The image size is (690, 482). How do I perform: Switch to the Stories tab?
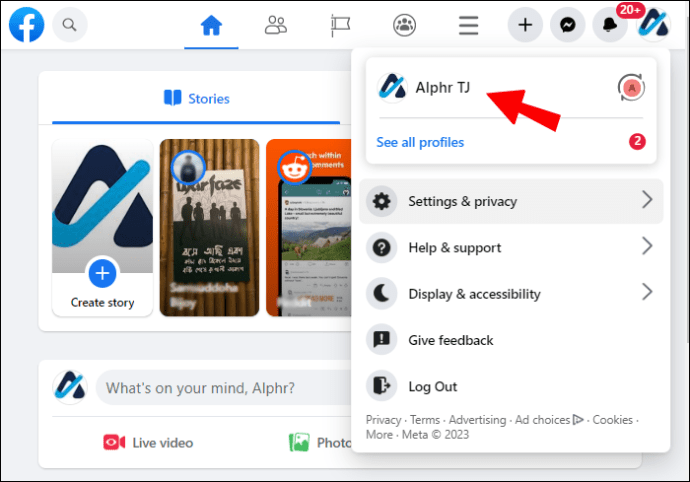(x=196, y=99)
